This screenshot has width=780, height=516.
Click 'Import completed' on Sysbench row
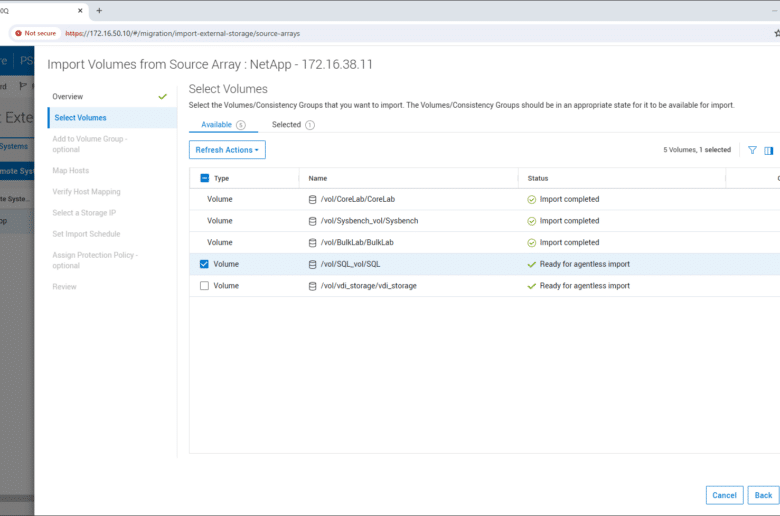click(570, 221)
